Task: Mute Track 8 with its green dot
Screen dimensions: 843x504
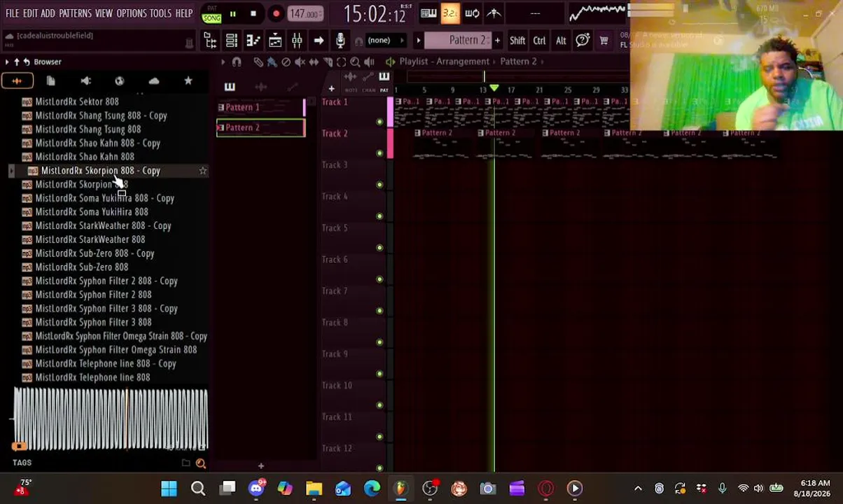Action: coord(379,342)
